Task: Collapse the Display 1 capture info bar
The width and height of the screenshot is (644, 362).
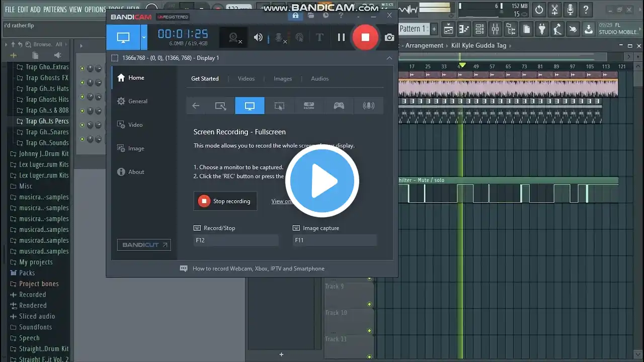Action: coord(389,58)
